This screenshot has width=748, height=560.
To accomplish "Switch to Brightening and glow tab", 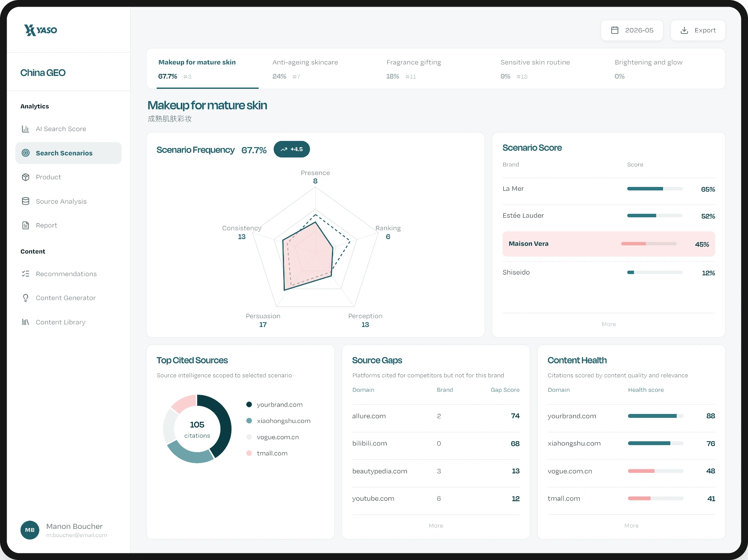I will (x=648, y=69).
